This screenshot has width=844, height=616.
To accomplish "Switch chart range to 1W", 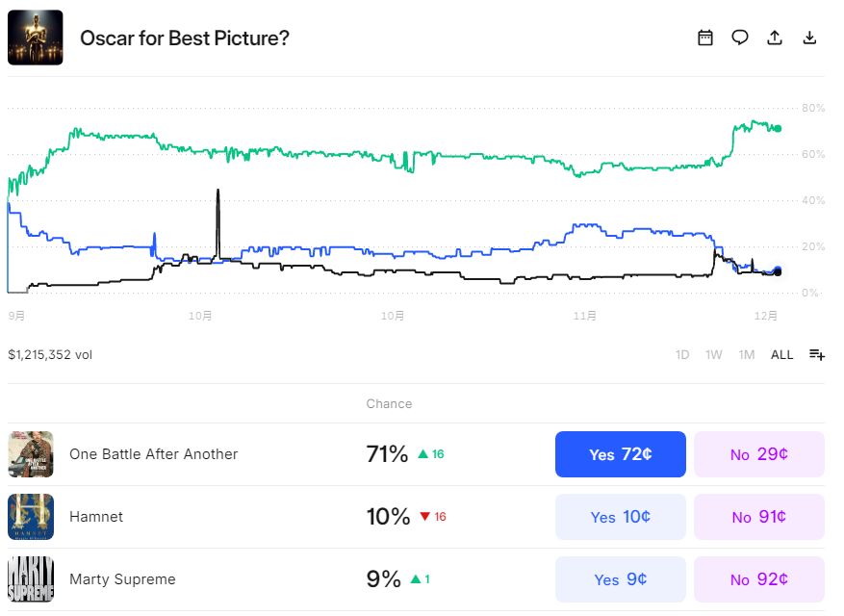I will point(714,354).
